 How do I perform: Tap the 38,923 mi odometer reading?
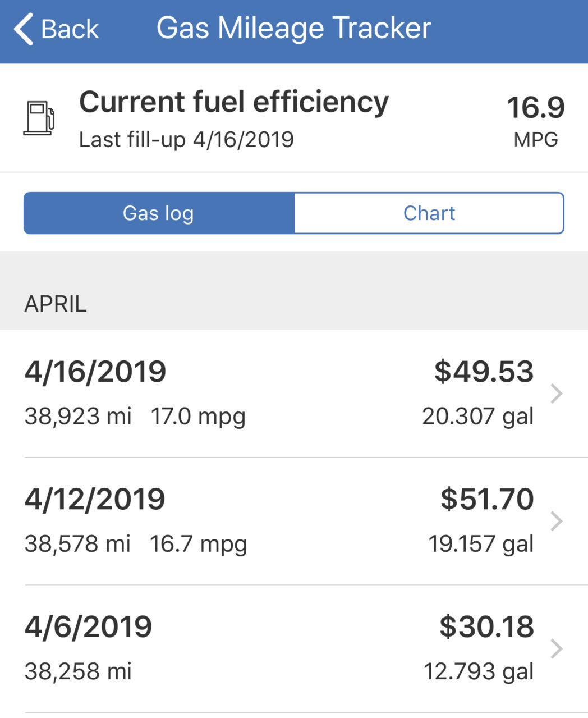coord(78,417)
